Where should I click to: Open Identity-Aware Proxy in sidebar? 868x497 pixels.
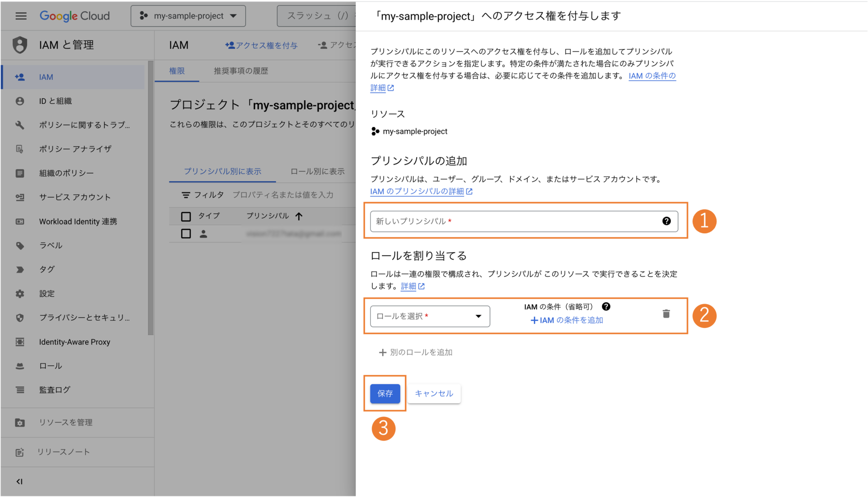click(x=74, y=342)
